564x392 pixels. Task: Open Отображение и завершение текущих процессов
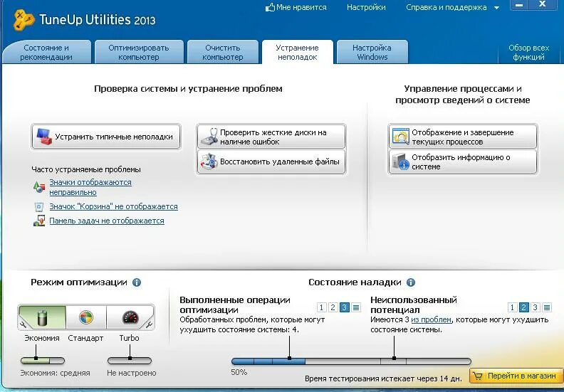tap(463, 137)
